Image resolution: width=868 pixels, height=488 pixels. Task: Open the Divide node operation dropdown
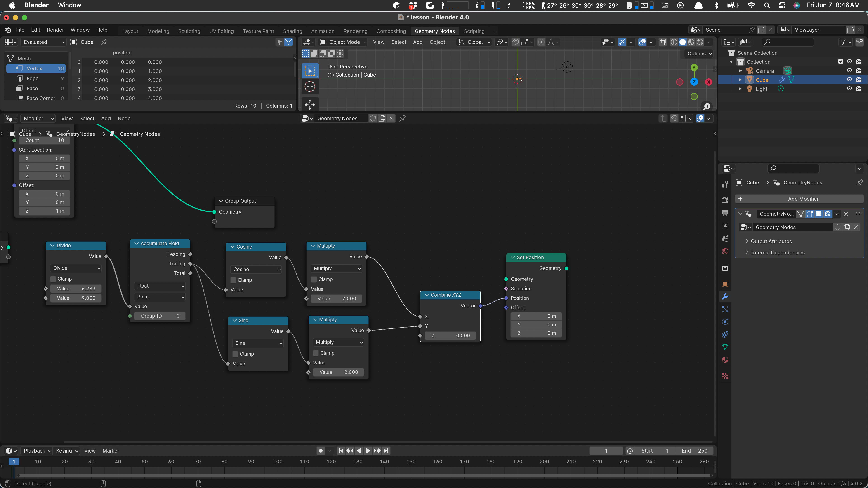point(76,268)
